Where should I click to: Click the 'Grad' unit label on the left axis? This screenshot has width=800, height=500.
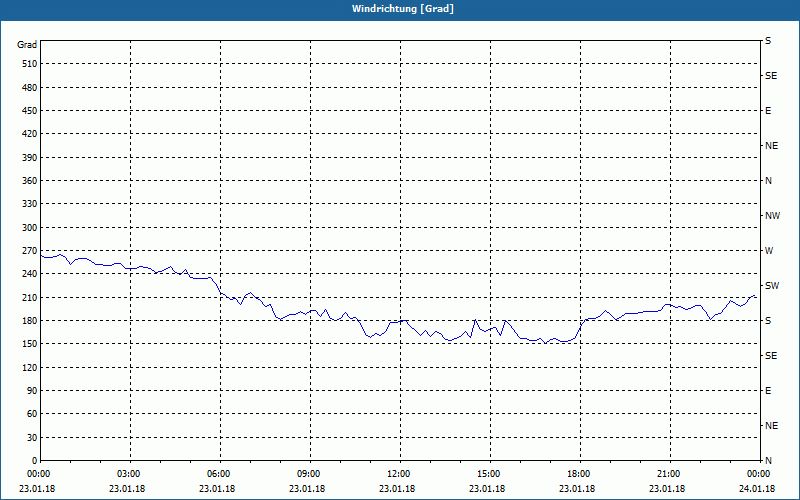27,45
